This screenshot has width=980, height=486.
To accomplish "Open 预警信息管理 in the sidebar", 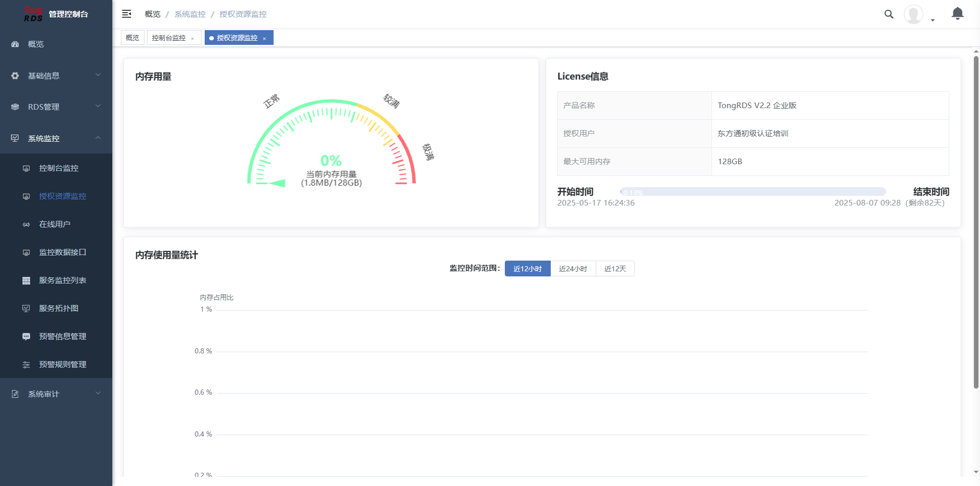I will coord(56,337).
